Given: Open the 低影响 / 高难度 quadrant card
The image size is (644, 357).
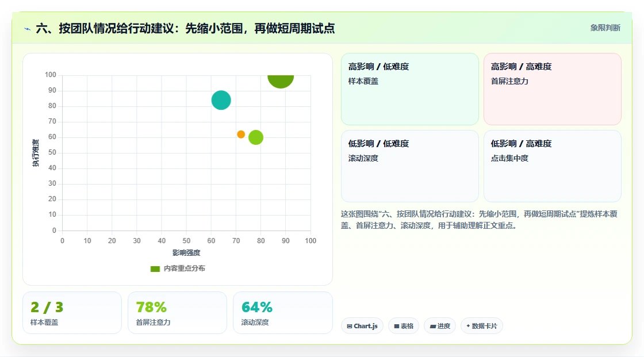Looking at the screenshot, I should (553, 166).
